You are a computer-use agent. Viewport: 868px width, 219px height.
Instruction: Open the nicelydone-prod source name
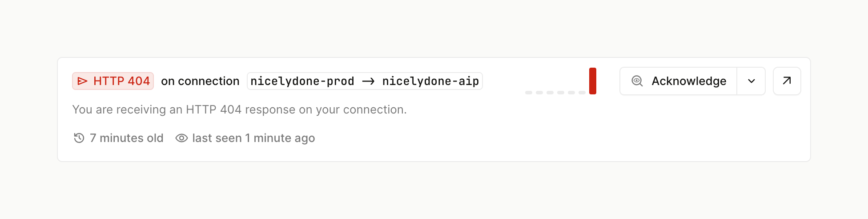[x=302, y=81]
